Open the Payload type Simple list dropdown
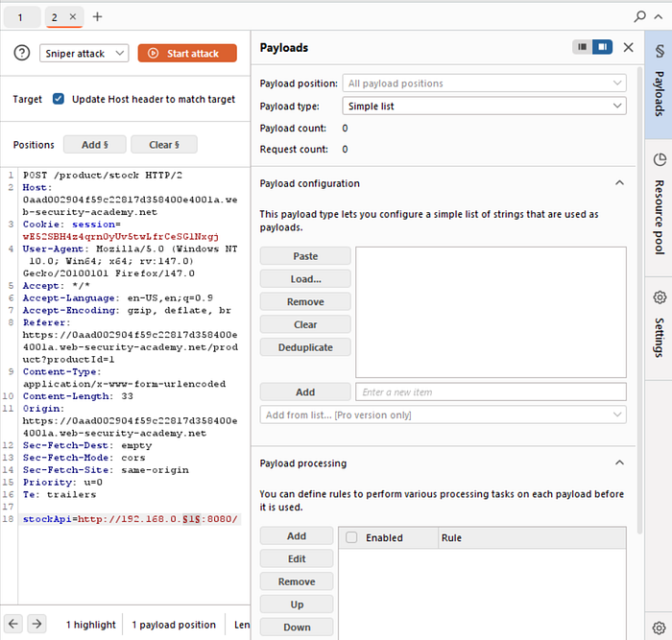The image size is (672, 640). (484, 106)
